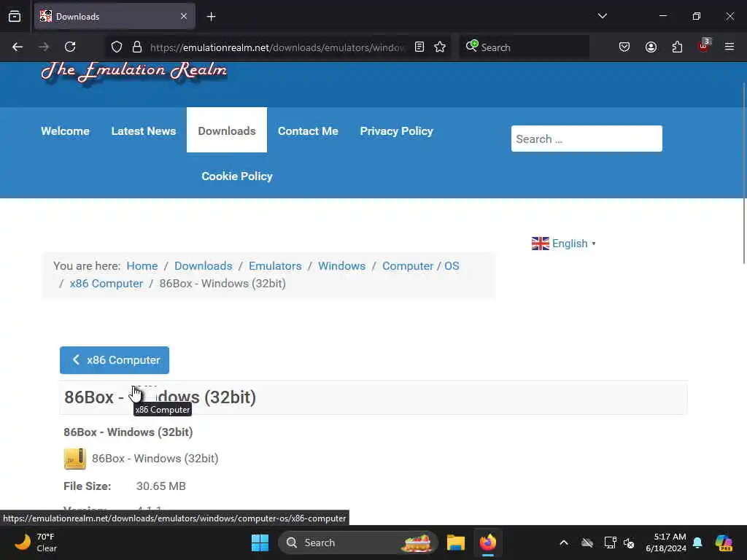Click the 30.65 MB file size value
The height and width of the screenshot is (560, 747).
click(161, 486)
